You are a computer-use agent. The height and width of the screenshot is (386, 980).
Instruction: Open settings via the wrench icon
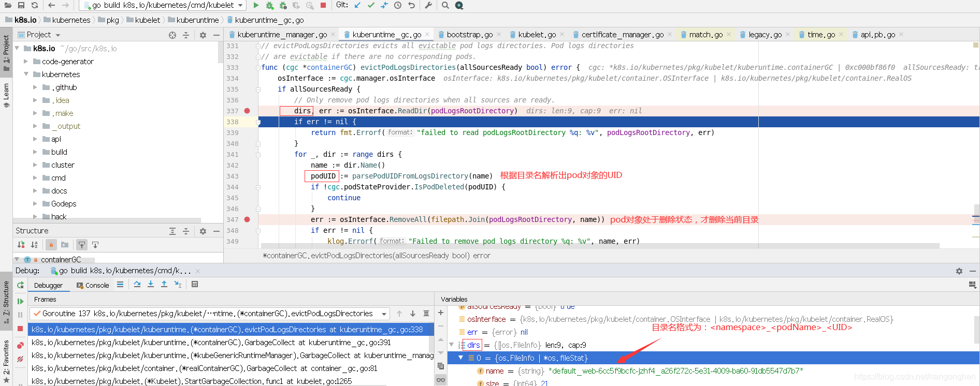pyautogui.click(x=428, y=5)
